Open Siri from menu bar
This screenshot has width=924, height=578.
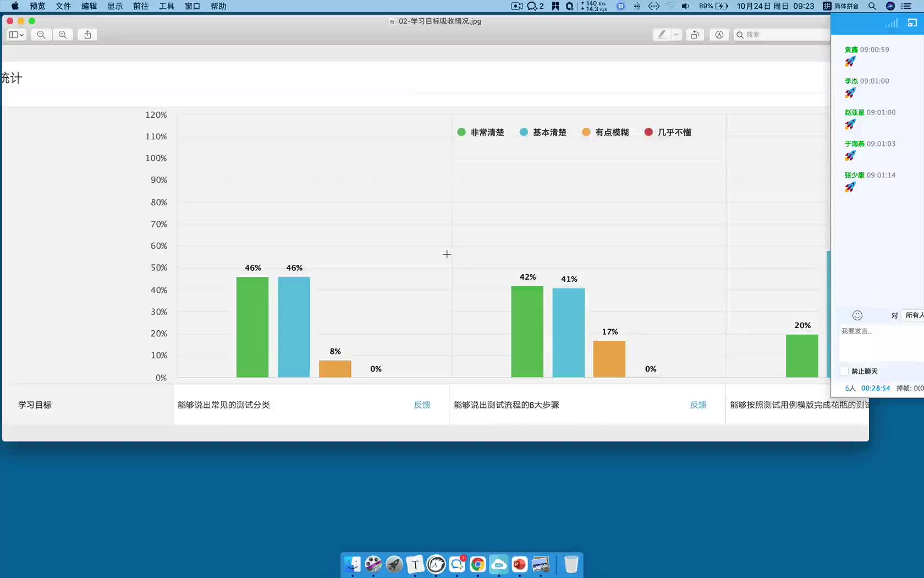point(890,6)
